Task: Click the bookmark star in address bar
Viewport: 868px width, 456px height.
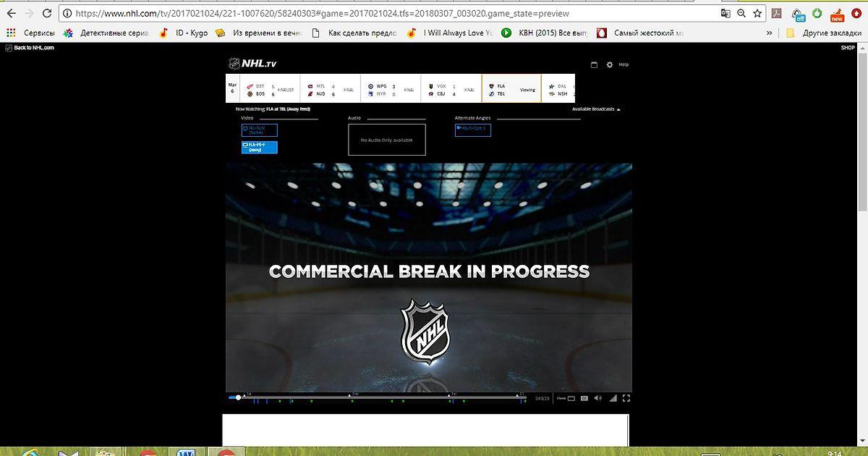Action: click(x=757, y=13)
